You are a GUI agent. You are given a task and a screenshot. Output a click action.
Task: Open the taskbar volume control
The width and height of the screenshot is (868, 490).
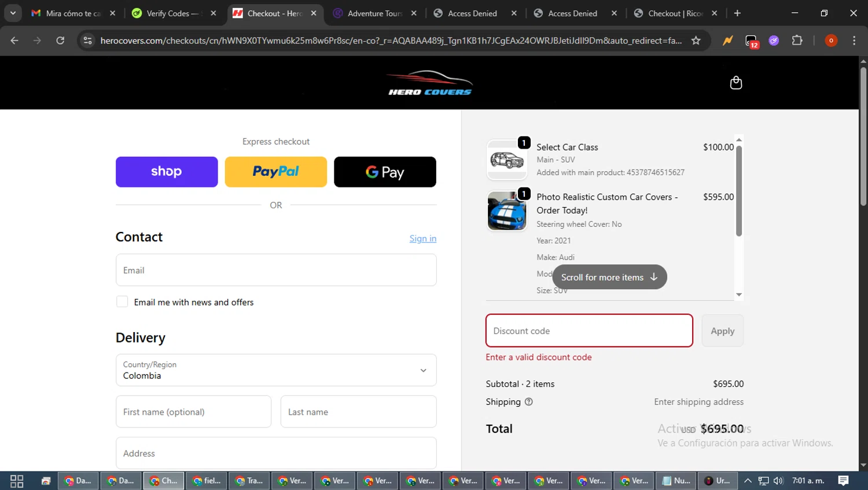pyautogui.click(x=778, y=481)
